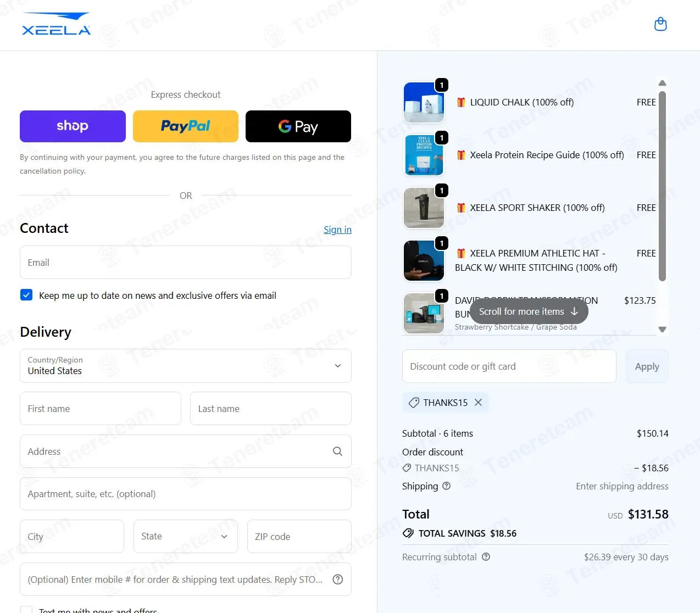Click the gift icon beside LIQUID CHALK
This screenshot has width=700, height=613.
[x=461, y=102]
